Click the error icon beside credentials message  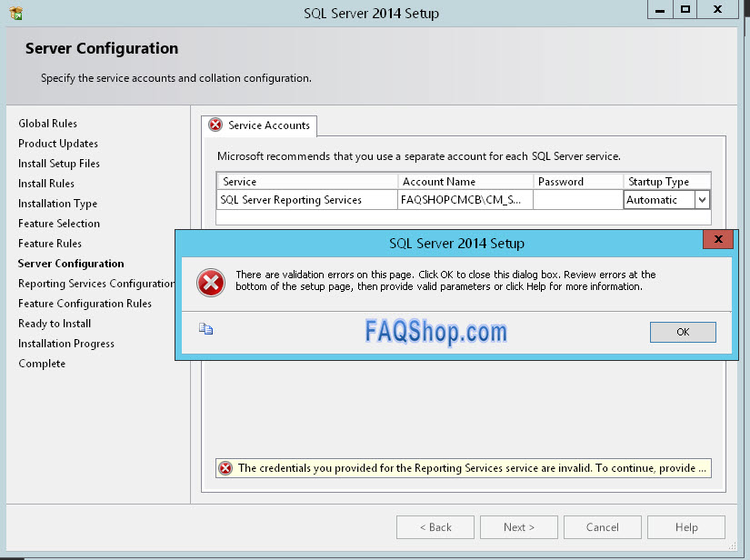click(225, 468)
